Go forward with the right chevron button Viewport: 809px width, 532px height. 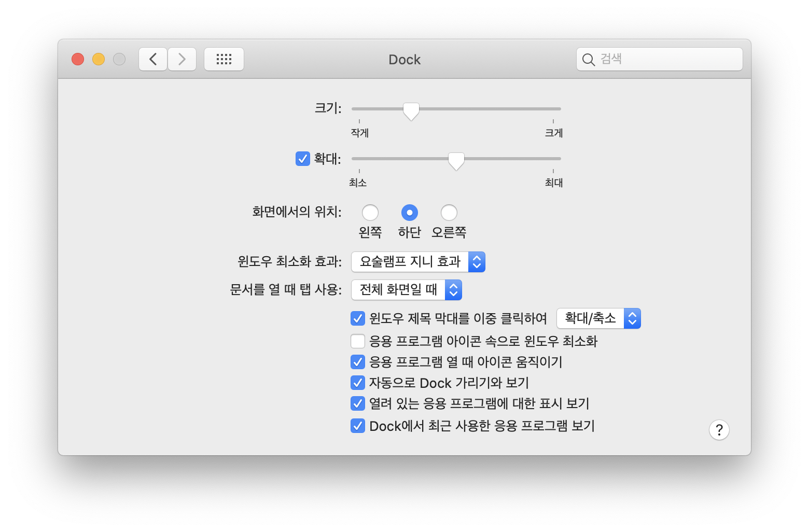point(182,59)
